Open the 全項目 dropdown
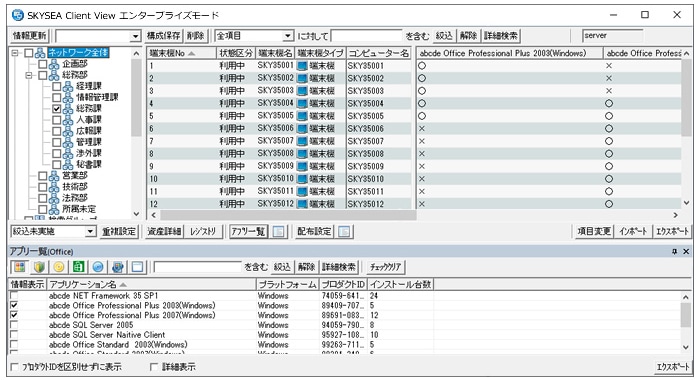This screenshot has width=700, height=380. 288,36
